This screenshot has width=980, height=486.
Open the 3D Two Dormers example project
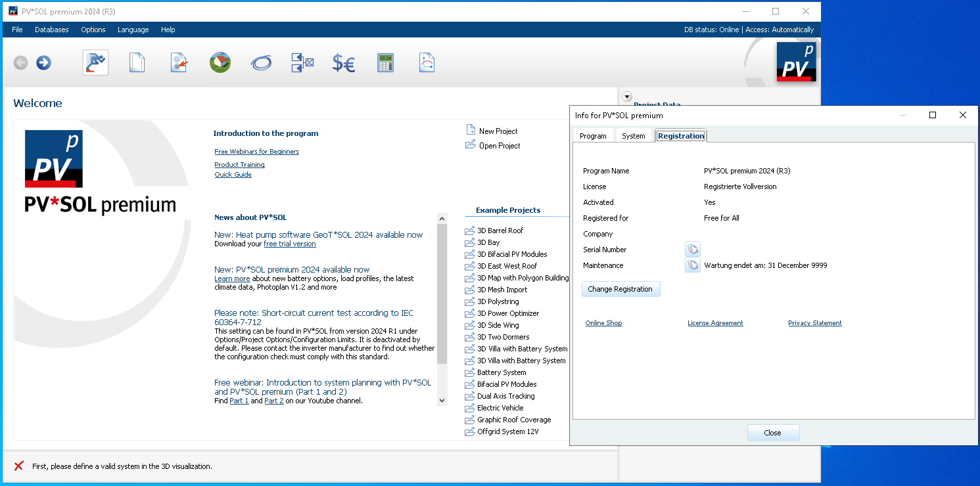[503, 337]
